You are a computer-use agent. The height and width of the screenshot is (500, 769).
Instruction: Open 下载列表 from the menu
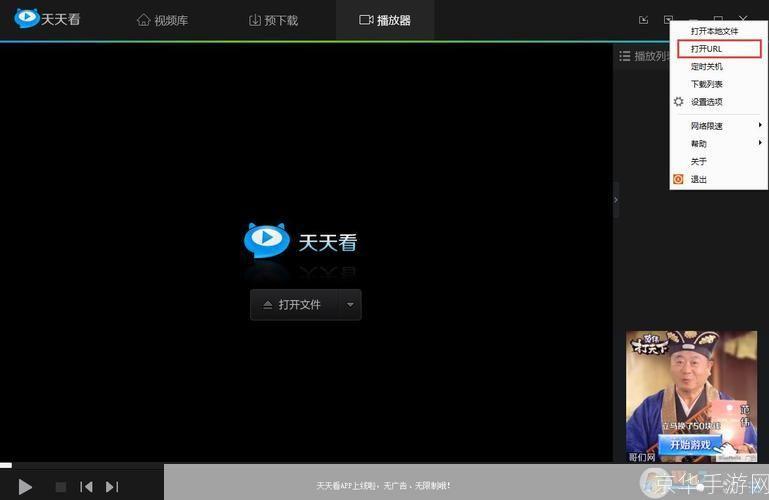[706, 84]
